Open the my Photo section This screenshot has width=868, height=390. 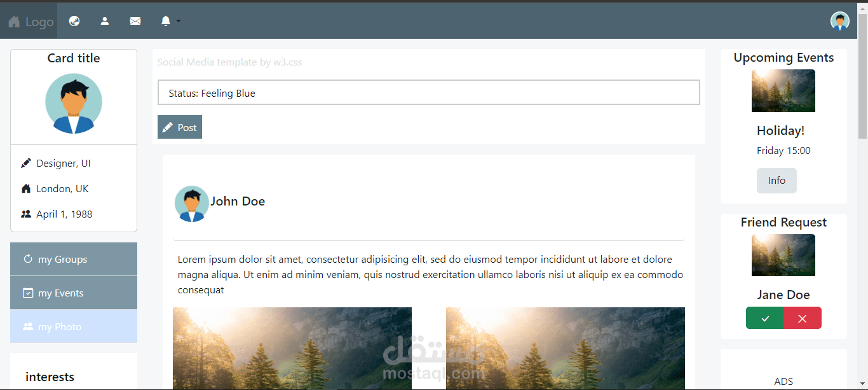pyautogui.click(x=74, y=326)
